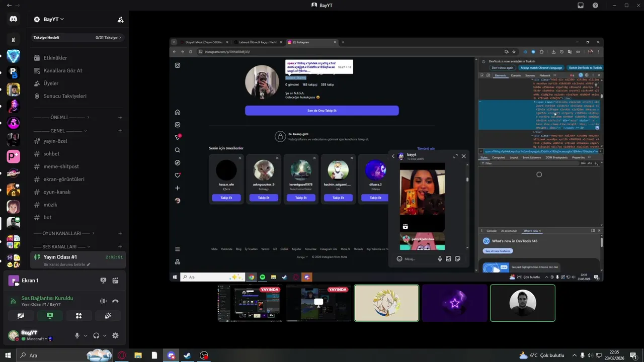Deafen with the headphones icon
644x362 pixels.
click(96, 336)
